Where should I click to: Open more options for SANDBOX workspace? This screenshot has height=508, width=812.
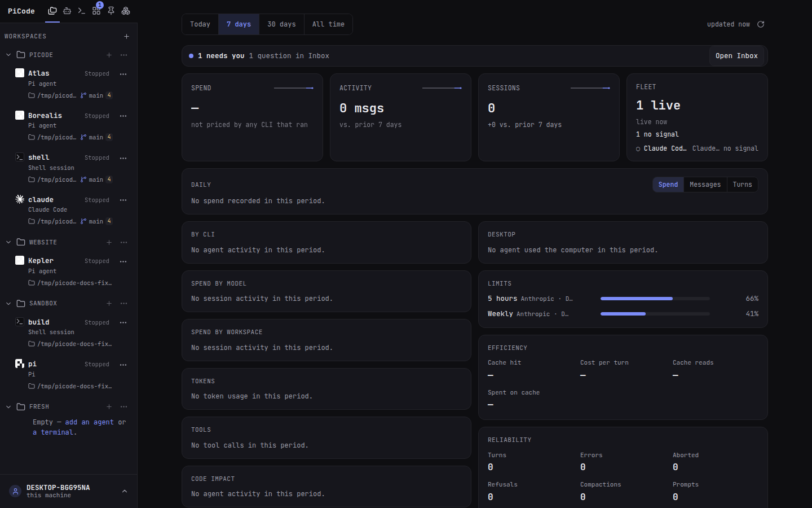pyautogui.click(x=123, y=303)
